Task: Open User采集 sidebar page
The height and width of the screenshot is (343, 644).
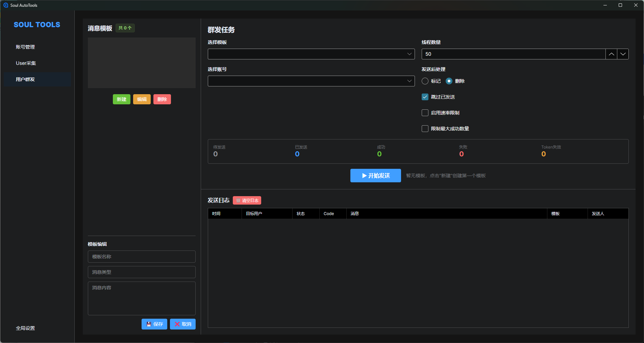Action: pyautogui.click(x=26, y=63)
